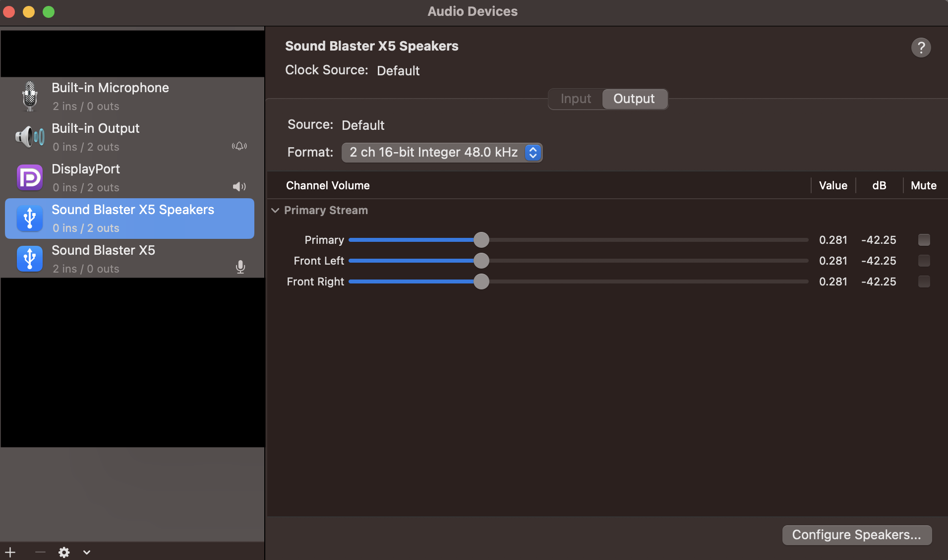Open the Format dropdown 2 ch 16-bit Integer
Screen dimensions: 948x560
tap(442, 152)
